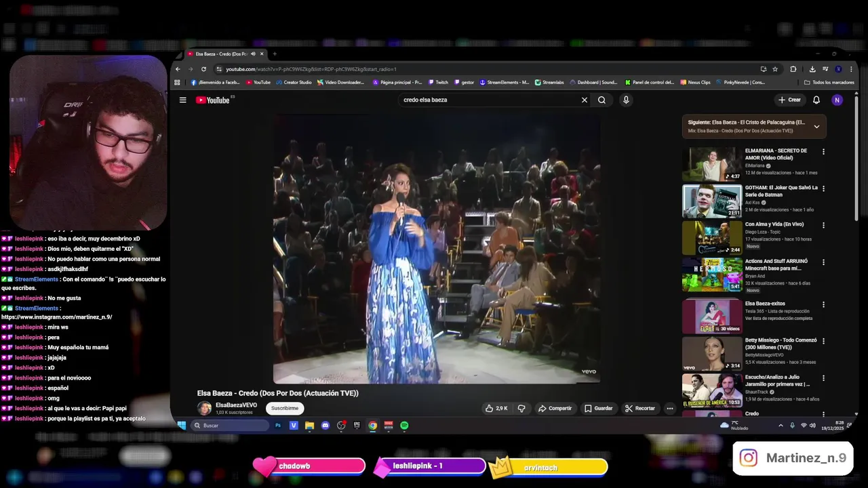
Task: Start voice search with the microphone
Action: pos(626,100)
